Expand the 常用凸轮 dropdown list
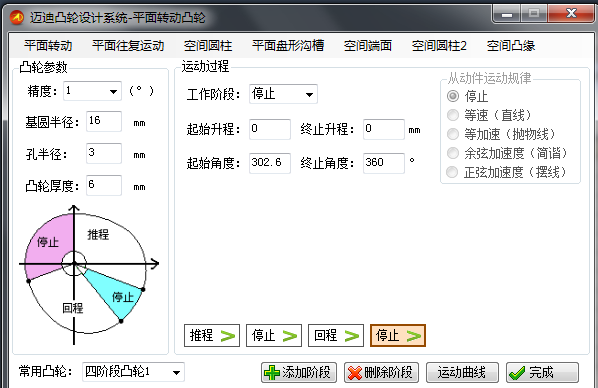Image resolution: width=598 pixels, height=388 pixels. [176, 372]
